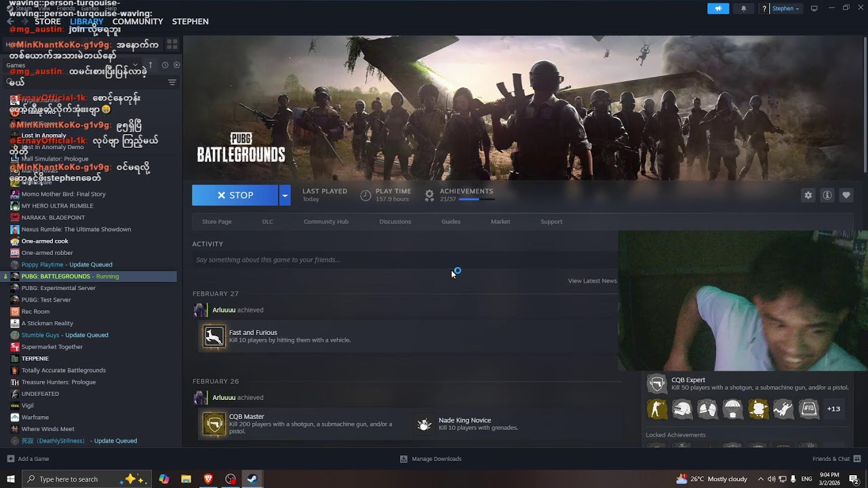Open Brave browser from taskbar
The width and height of the screenshot is (868, 488).
click(x=208, y=479)
